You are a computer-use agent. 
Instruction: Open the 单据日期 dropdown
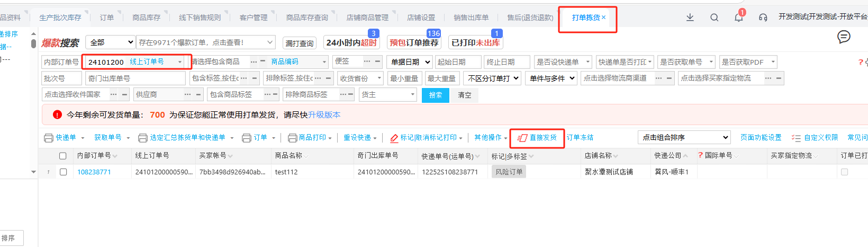tap(410, 62)
